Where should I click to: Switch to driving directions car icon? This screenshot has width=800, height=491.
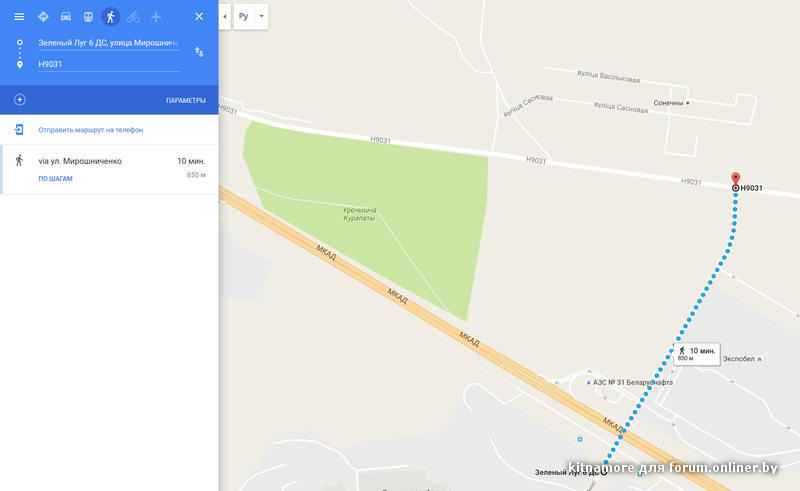66,17
